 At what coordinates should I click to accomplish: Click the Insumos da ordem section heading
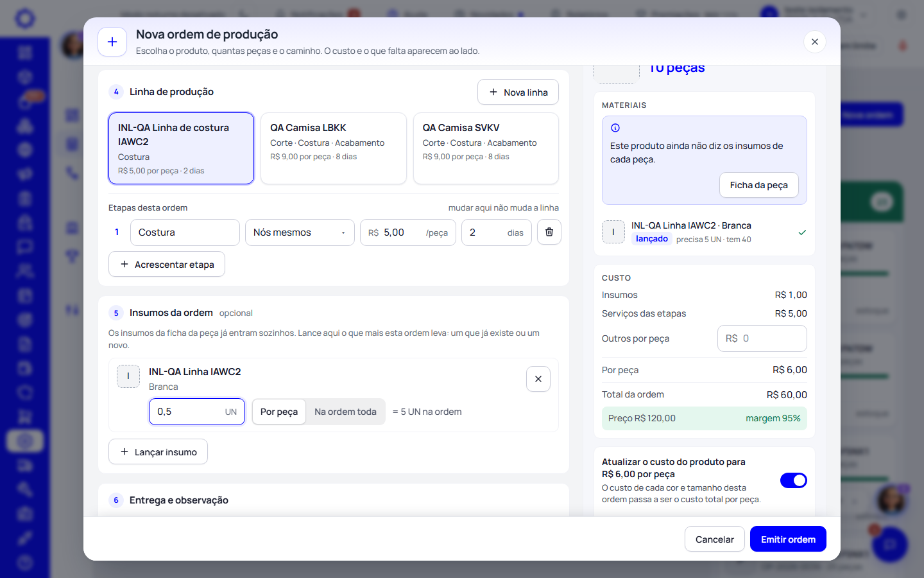(x=171, y=313)
